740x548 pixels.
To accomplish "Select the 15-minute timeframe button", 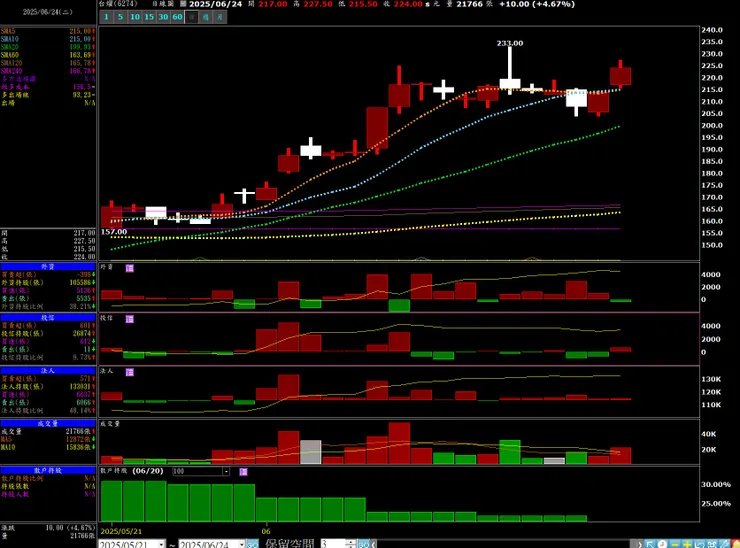I will (x=149, y=17).
